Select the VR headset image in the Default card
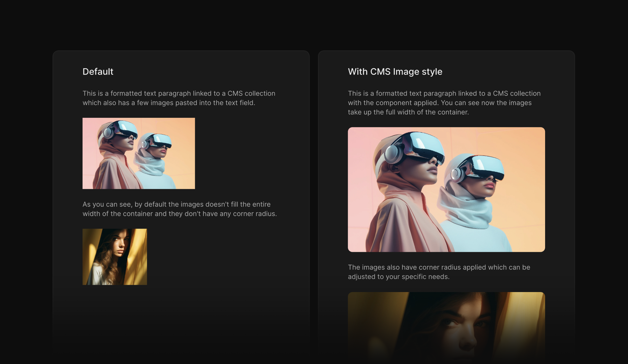 (139, 153)
